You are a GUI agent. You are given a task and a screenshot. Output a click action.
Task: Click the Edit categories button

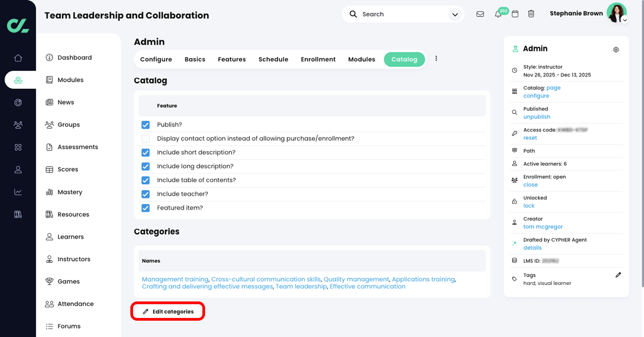(168, 311)
